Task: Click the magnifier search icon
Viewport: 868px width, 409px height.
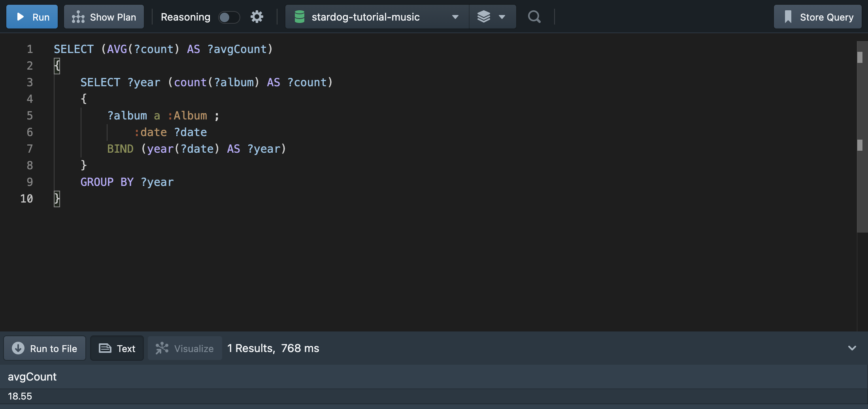Action: (x=534, y=17)
